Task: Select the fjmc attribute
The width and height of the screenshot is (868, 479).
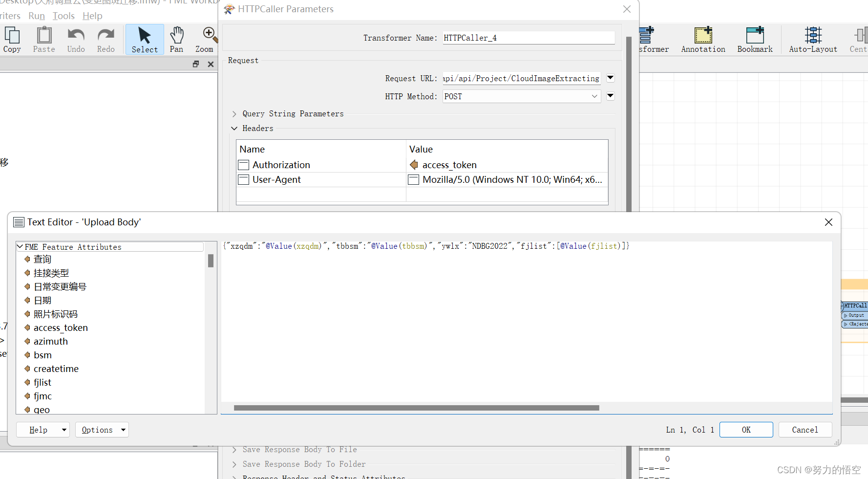Action: (x=42, y=396)
